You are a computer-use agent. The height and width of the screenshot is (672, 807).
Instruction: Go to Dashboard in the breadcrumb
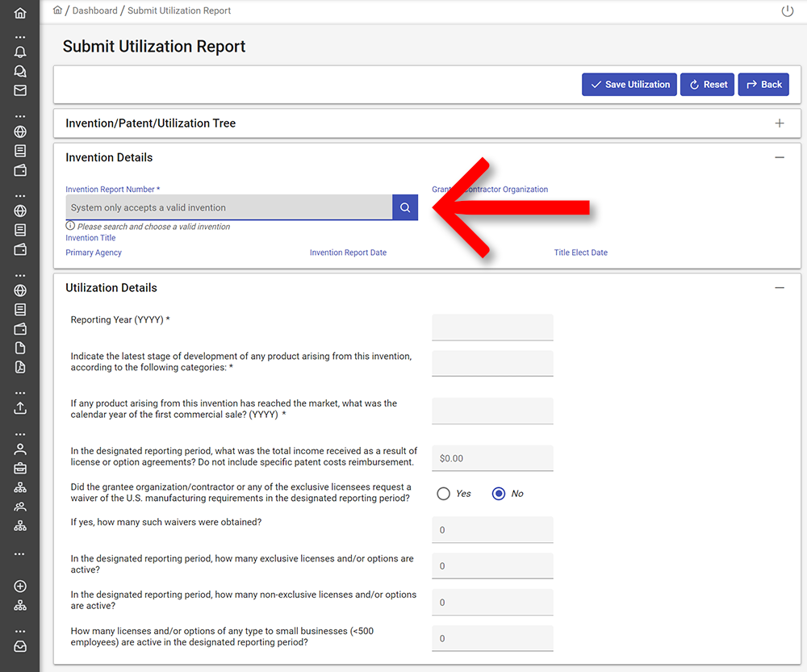pyautogui.click(x=94, y=10)
